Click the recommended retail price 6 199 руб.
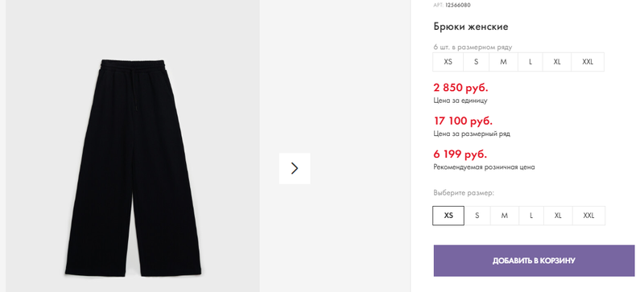This screenshot has width=644, height=292. (460, 154)
